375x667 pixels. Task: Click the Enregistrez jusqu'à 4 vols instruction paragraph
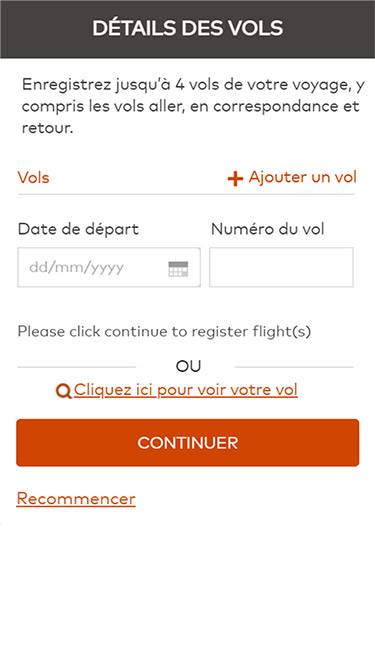click(193, 106)
